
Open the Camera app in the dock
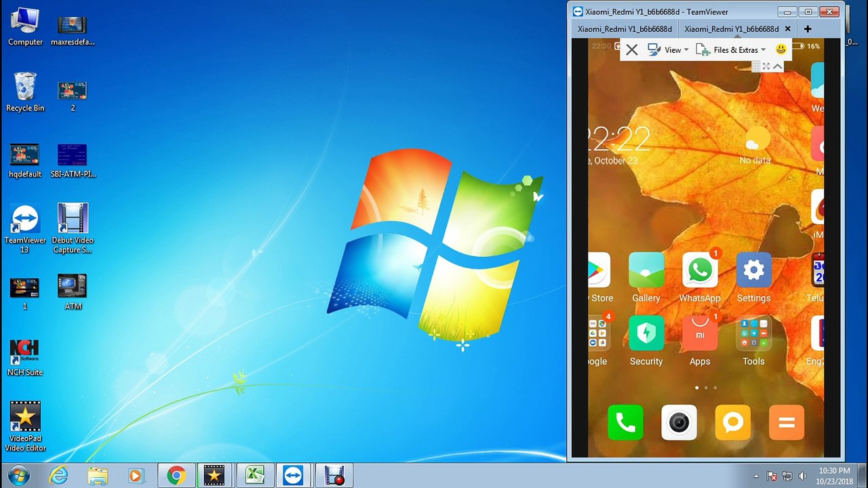tap(679, 422)
